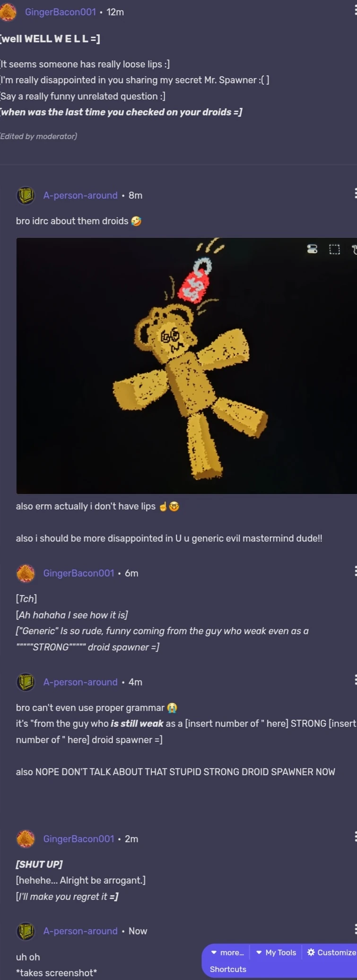Open the Shortcuts item in bottom toolbar
The image size is (357, 980).
pos(228,969)
